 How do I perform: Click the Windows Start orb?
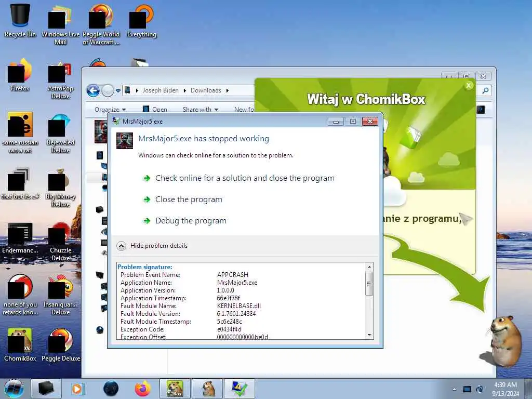pos(14,389)
